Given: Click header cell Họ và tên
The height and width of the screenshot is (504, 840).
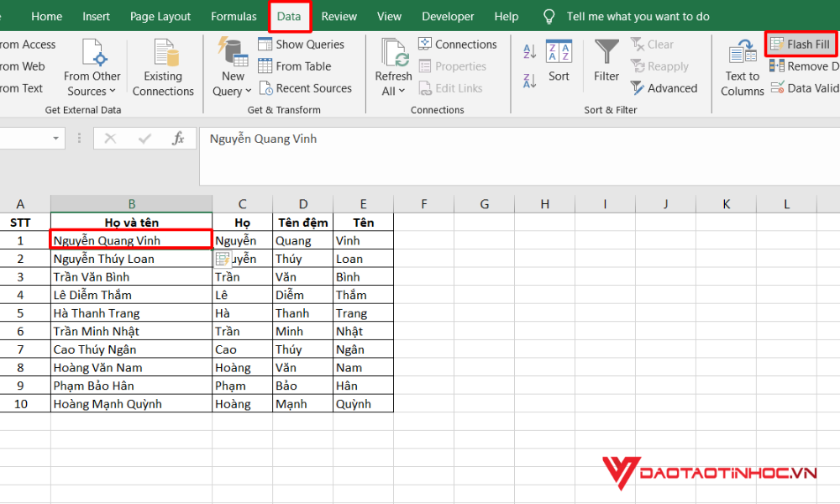Looking at the screenshot, I should 131,223.
